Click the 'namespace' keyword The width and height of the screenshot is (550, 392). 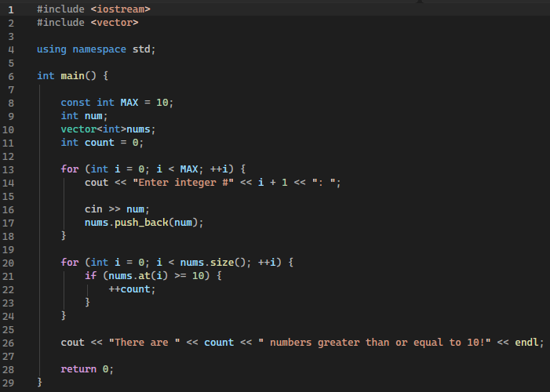coord(100,49)
